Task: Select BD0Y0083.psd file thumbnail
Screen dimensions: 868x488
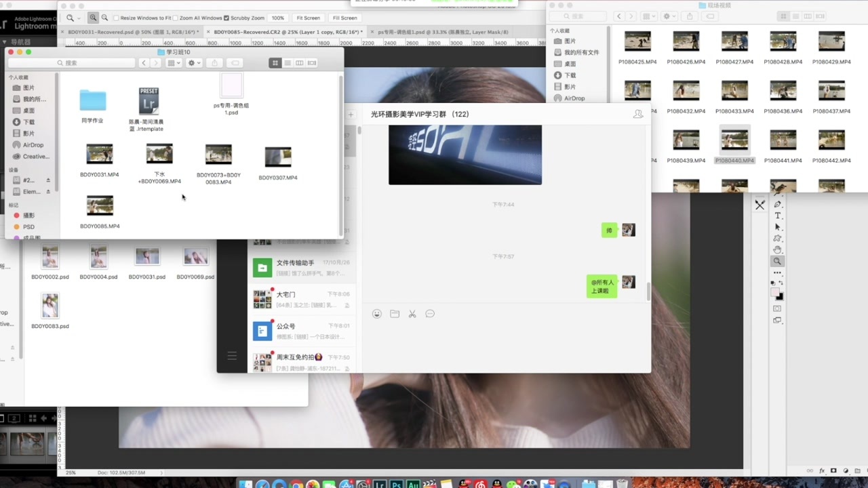Action: [x=50, y=306]
